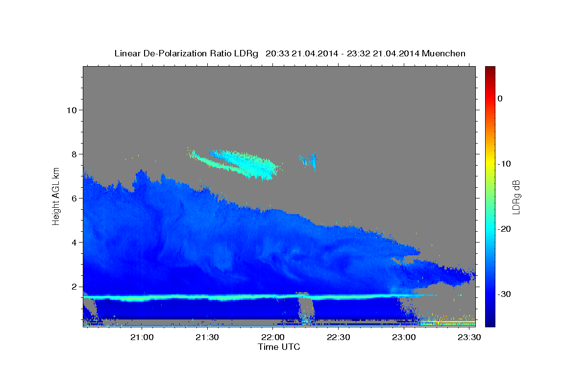588x392 pixels.
Task: Click the height tick label 6
Action: [x=74, y=198]
